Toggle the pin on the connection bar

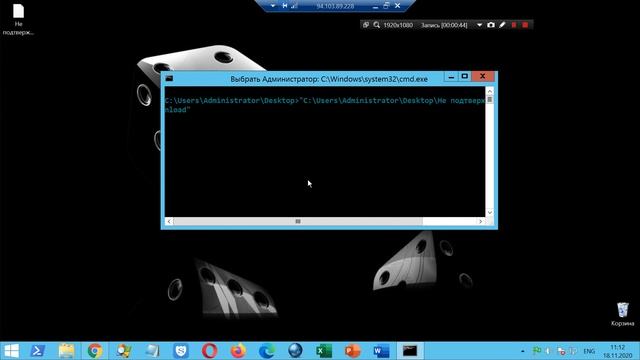[284, 6]
